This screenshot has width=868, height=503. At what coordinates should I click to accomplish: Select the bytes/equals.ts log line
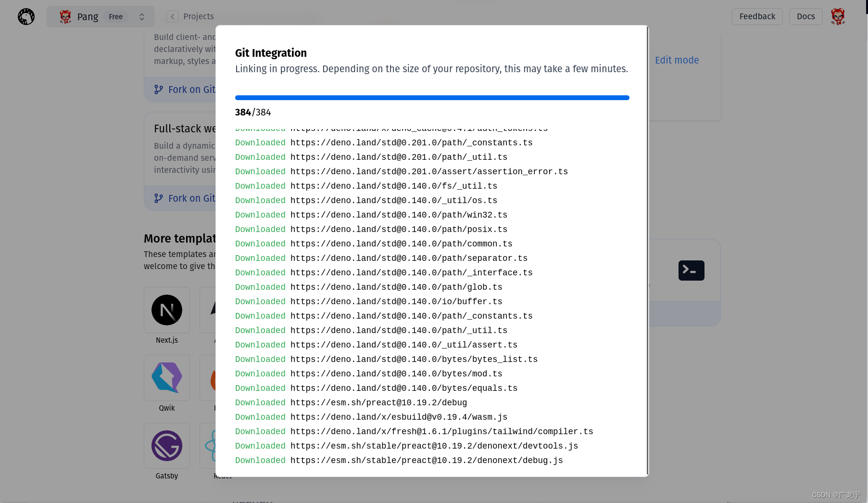click(377, 388)
